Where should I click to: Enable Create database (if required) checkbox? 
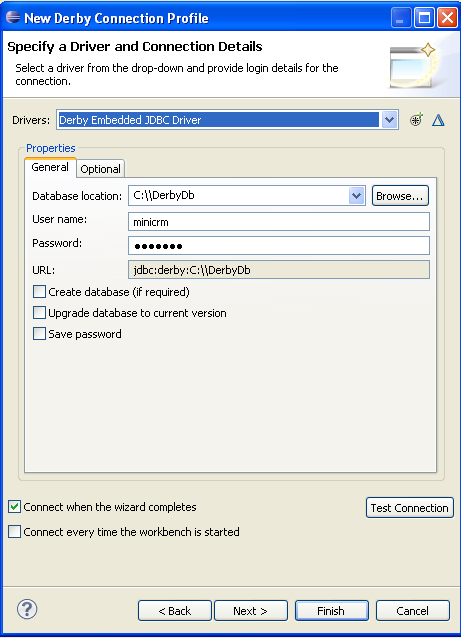[x=39, y=292]
